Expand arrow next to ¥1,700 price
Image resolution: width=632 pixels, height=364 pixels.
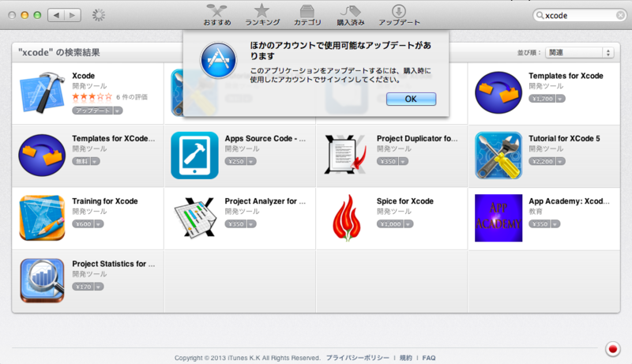(x=561, y=99)
